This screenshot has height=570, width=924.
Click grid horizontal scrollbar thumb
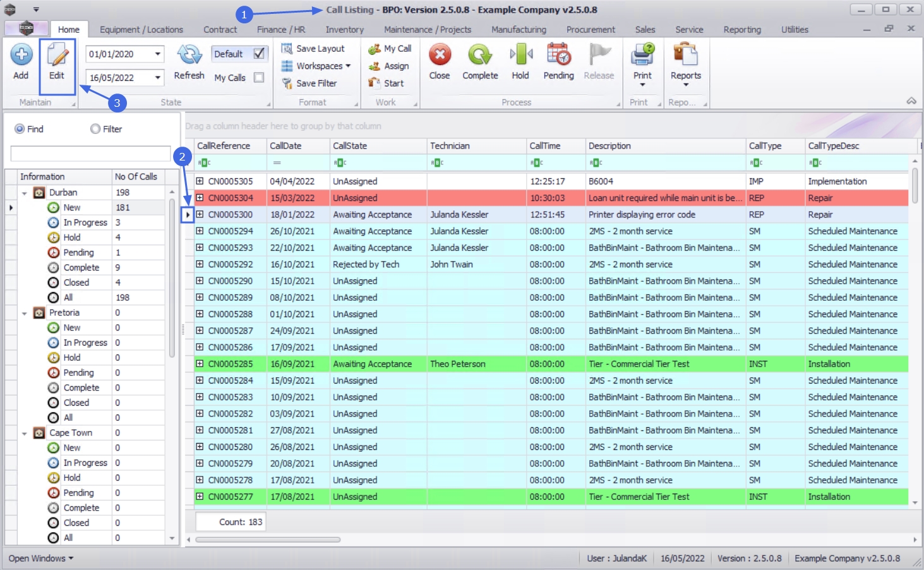(x=268, y=540)
